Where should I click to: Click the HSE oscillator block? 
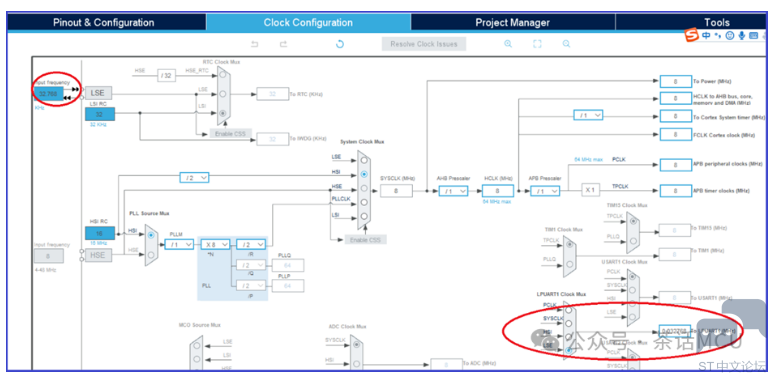pos(98,255)
